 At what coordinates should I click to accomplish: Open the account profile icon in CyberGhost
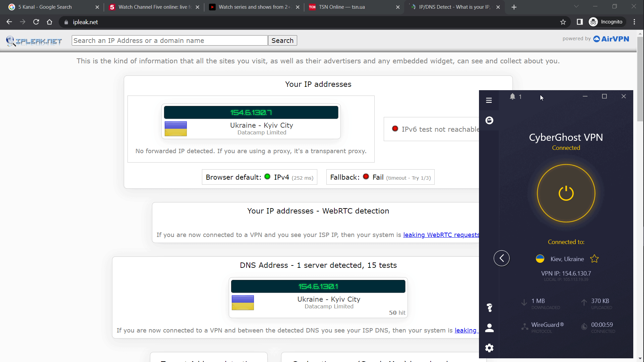click(489, 328)
